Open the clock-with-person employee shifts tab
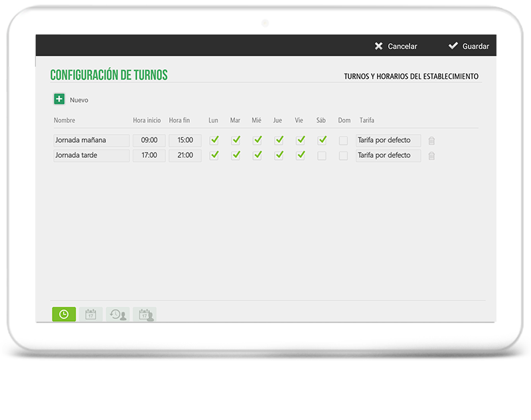The width and height of the screenshot is (531, 420). point(118,315)
